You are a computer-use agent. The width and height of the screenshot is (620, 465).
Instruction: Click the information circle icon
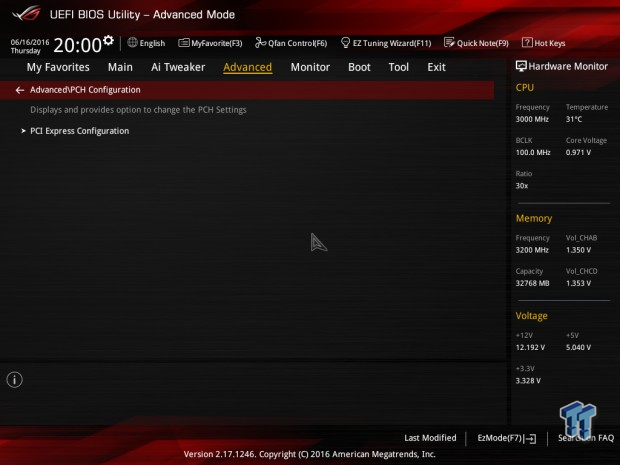[15, 380]
